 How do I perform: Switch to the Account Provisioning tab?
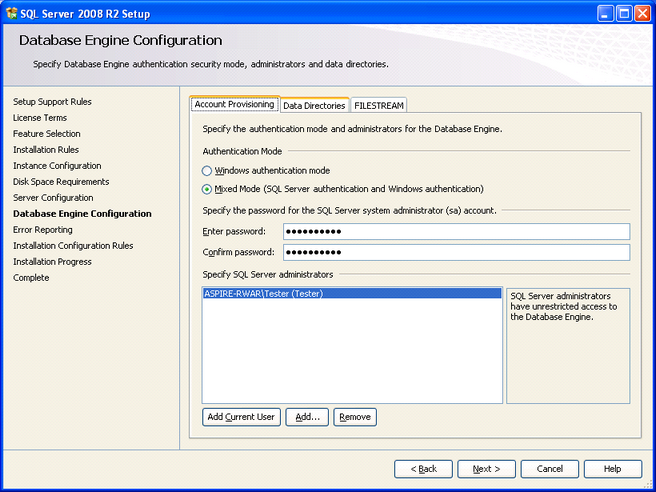(x=234, y=104)
